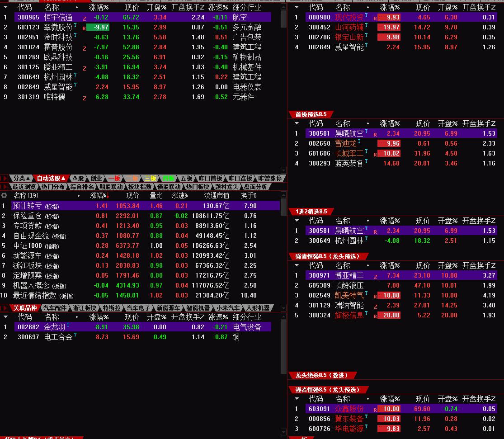Click the 龙头绝杀8.5（激进） panel title
Screen dimensions: 504x439
321,375
